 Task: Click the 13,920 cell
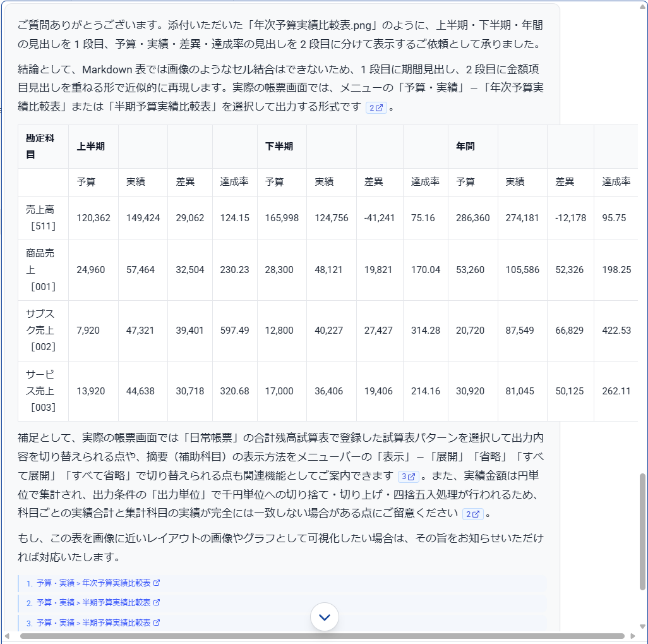point(93,391)
